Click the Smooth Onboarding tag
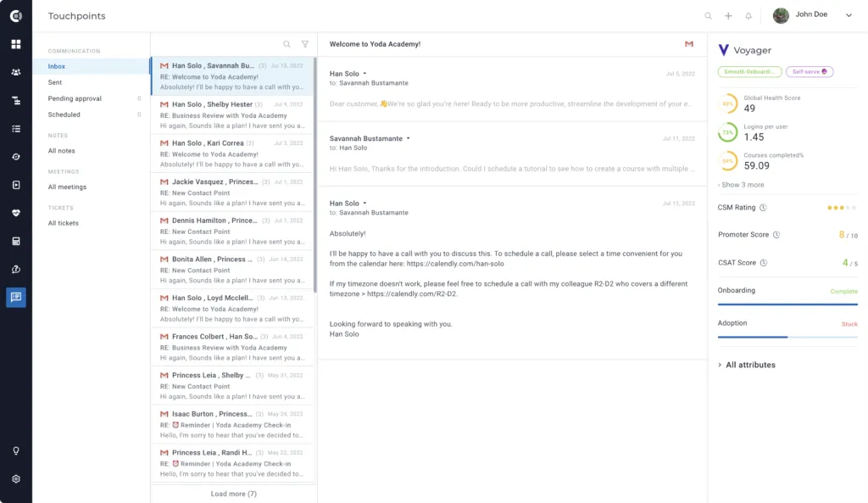This screenshot has width=868, height=503. tap(749, 72)
